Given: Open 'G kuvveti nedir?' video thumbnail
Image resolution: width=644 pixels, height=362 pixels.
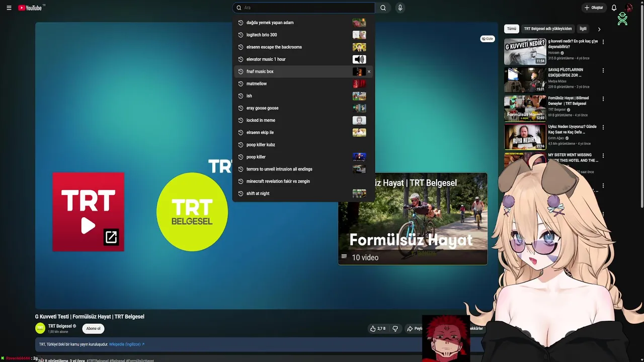Looking at the screenshot, I should [x=525, y=52].
